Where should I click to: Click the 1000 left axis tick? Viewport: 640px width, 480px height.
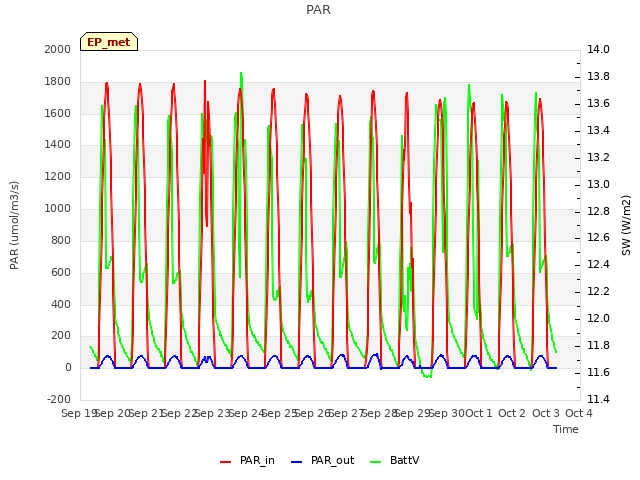(58, 209)
